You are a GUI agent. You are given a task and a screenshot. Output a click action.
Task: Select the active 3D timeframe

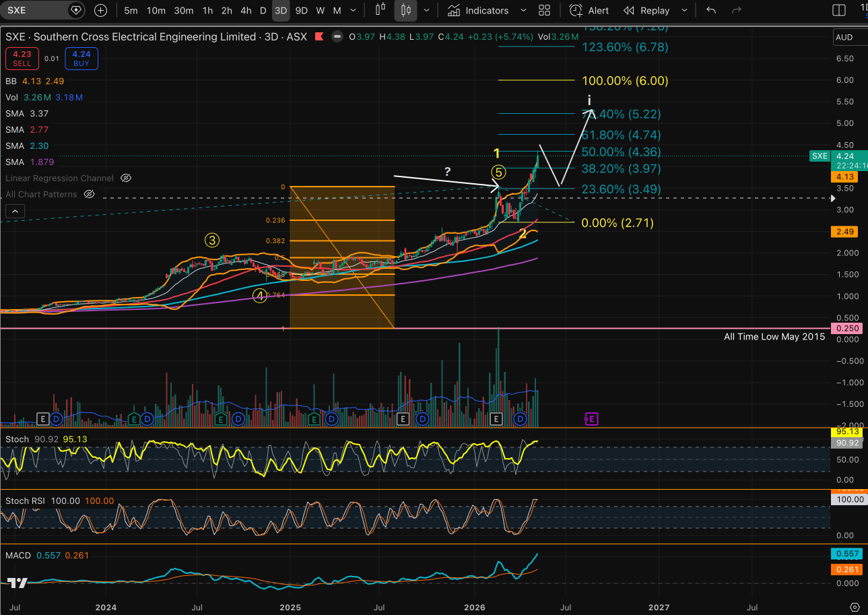[281, 10]
